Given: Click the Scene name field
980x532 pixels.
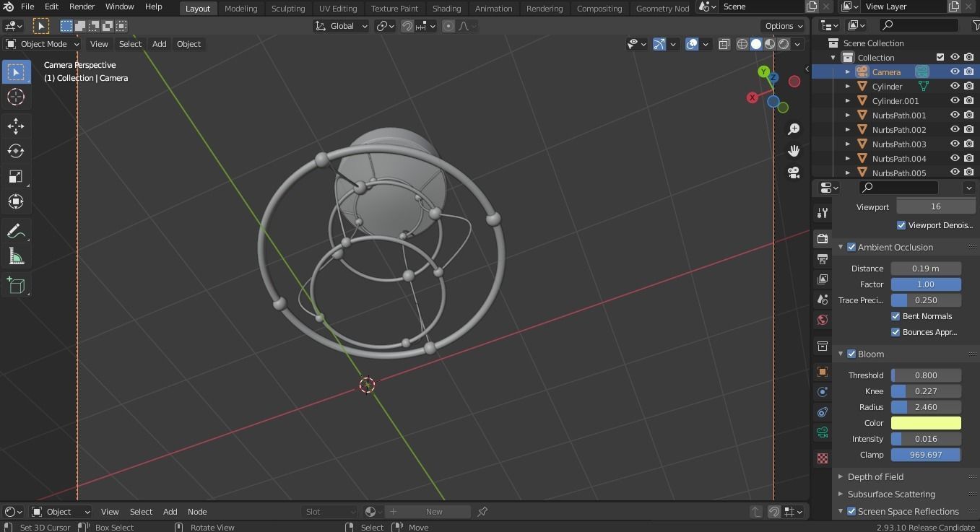Looking at the screenshot, I should (762, 6).
